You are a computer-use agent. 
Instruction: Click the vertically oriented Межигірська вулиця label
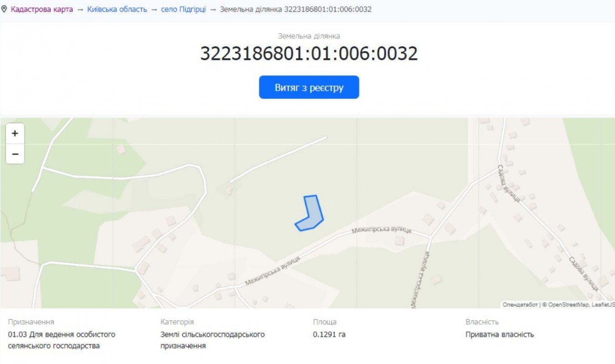(420, 280)
